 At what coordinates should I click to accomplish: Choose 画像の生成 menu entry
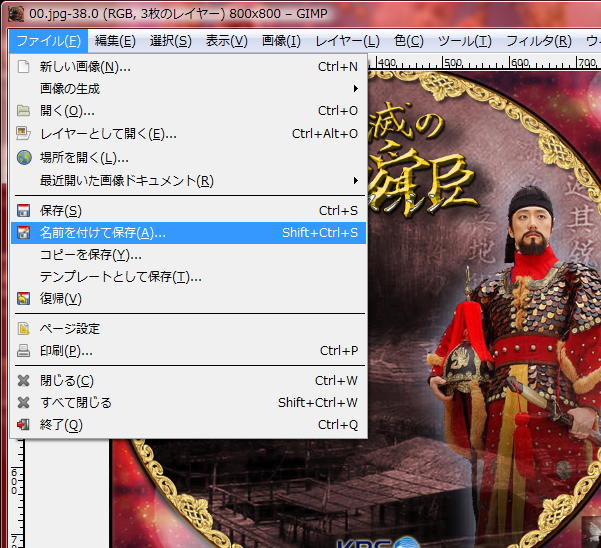tap(189, 89)
